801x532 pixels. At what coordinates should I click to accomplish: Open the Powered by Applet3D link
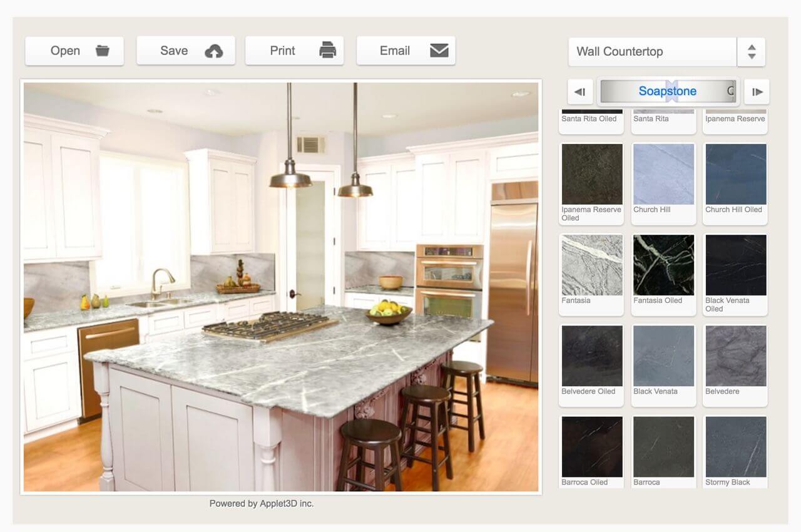[261, 503]
